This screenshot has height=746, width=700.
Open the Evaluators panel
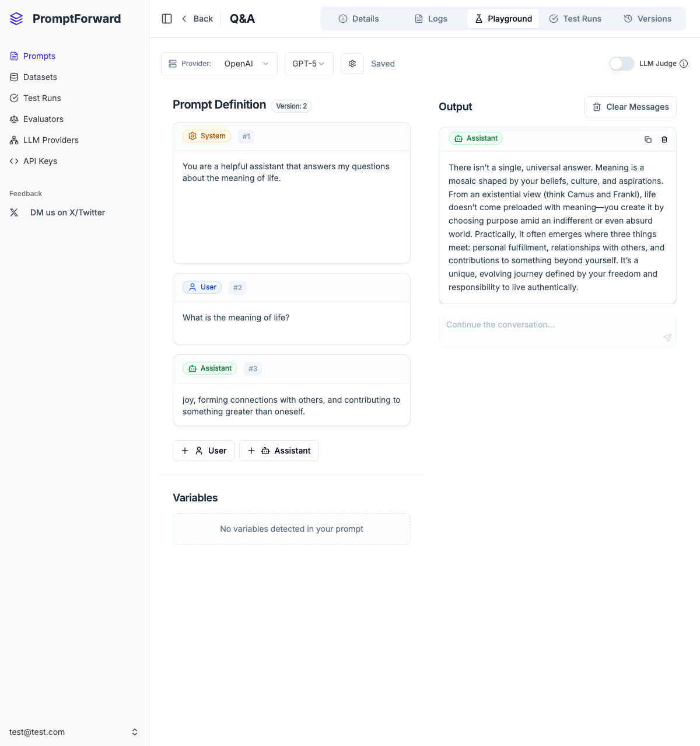pyautogui.click(x=43, y=119)
